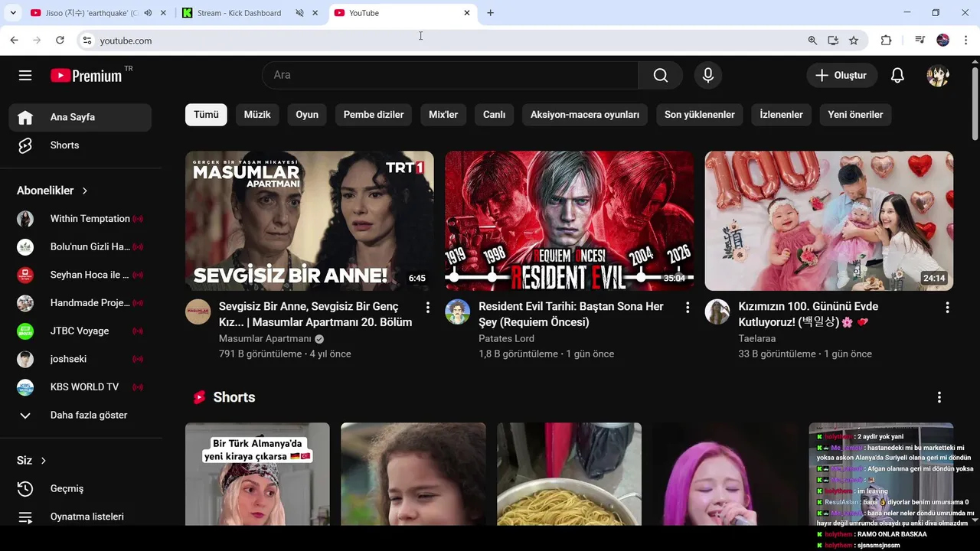980x551 pixels.
Task: Open Chrome profile avatar in toolbar
Action: [x=943, y=41]
